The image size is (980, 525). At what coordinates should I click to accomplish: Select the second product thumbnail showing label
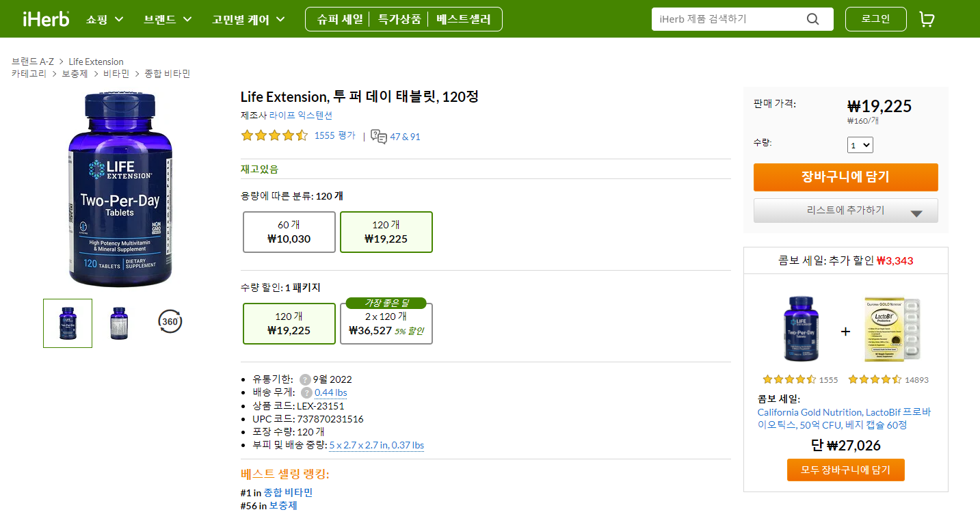click(119, 323)
